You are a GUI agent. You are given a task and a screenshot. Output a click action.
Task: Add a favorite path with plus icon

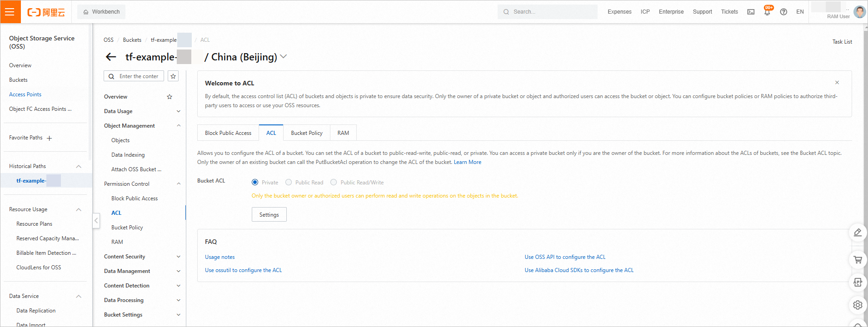(50, 138)
